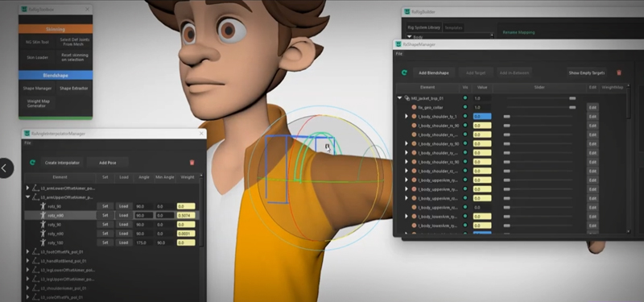Click red trash icon in RxShapeManager
Image resolution: width=644 pixels, height=302 pixels.
click(619, 72)
